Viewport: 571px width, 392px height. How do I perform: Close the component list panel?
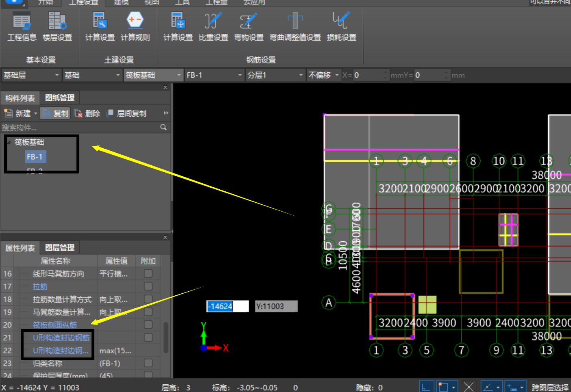coord(165,87)
